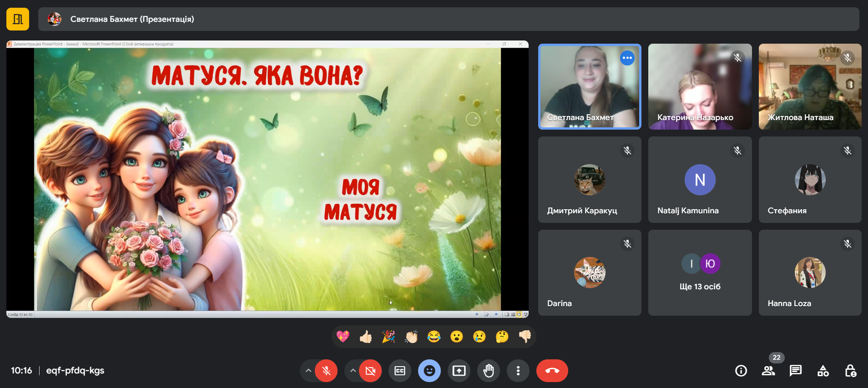Select the Hanna Loza participant tile
The image size is (868, 388).
810,272
